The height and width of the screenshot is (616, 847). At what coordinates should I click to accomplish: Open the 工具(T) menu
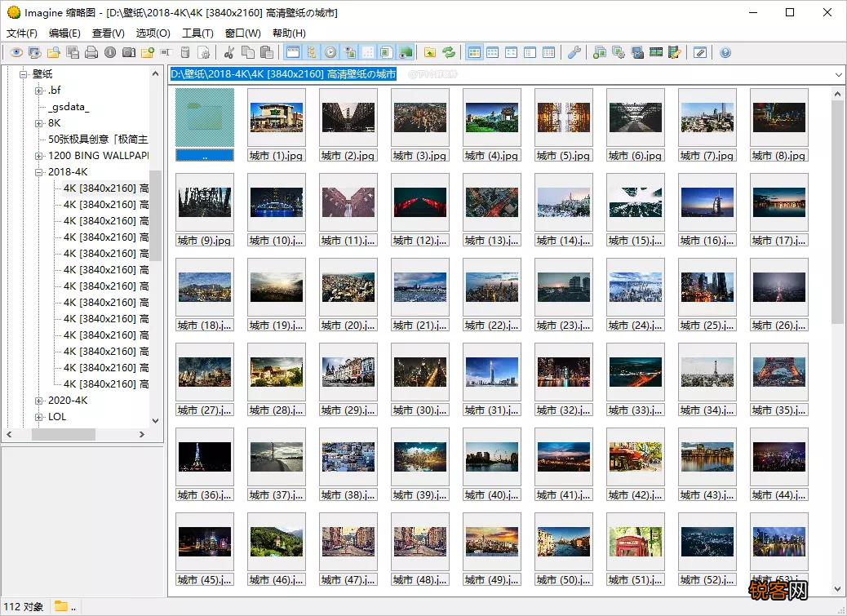[197, 33]
